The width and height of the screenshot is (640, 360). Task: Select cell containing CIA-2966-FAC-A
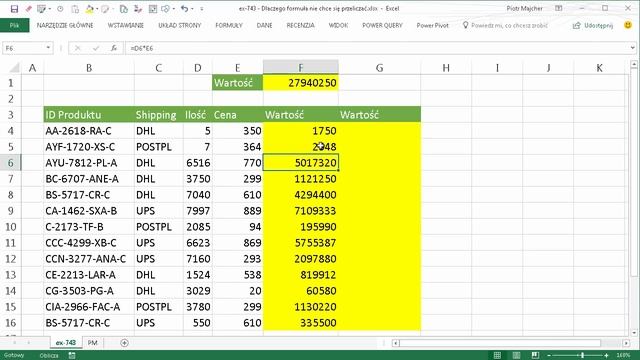point(89,307)
